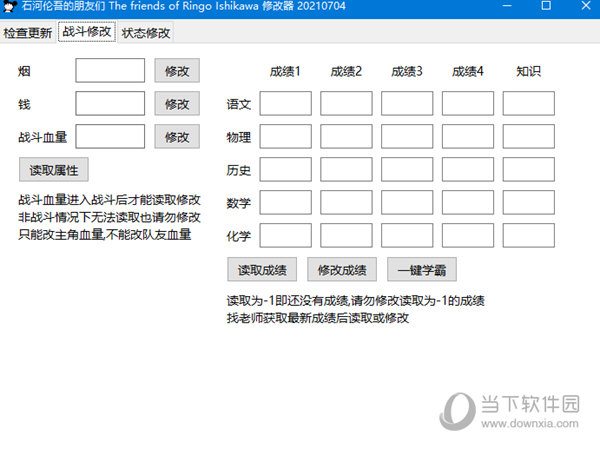Click the 成绩3 column header
Viewport: 600px width, 449px height.
[x=407, y=71]
